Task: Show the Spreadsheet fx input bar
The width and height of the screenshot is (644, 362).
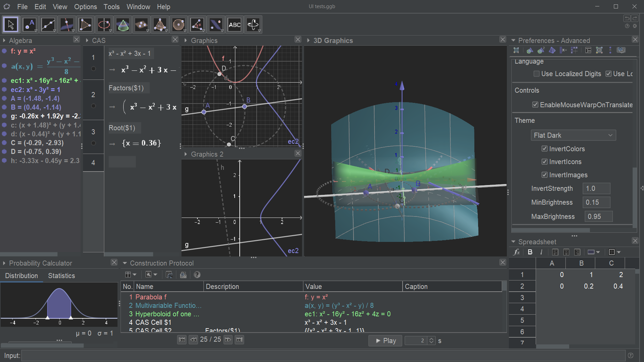Action: click(517, 252)
